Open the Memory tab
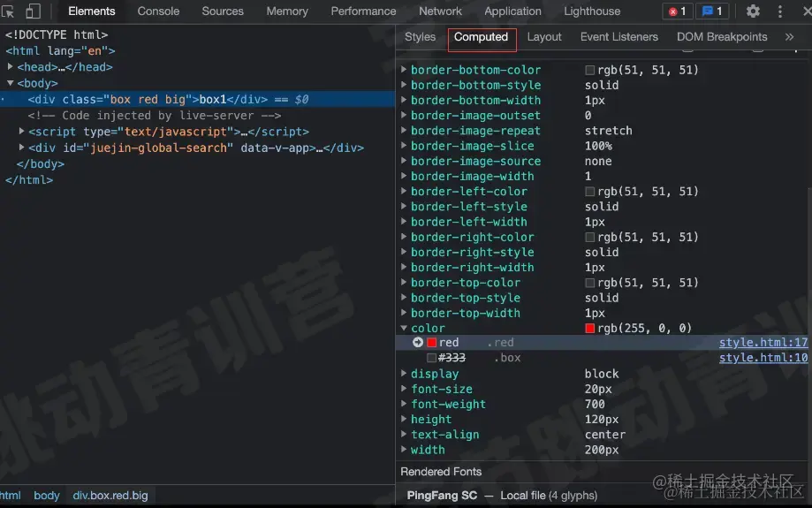The width and height of the screenshot is (812, 508). 287,11
